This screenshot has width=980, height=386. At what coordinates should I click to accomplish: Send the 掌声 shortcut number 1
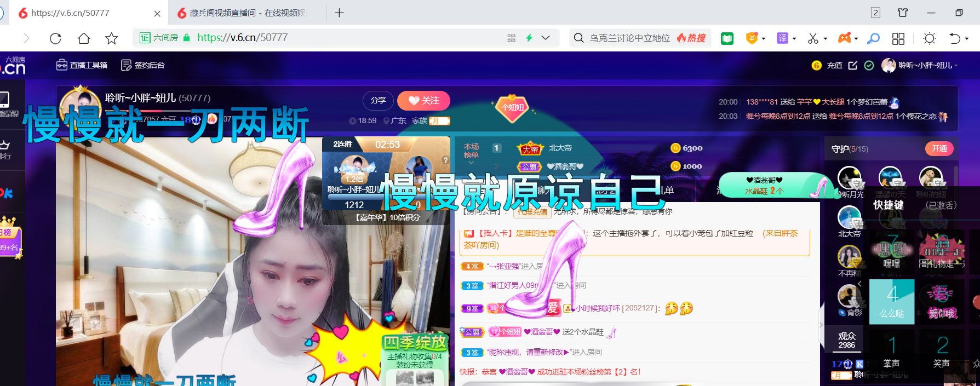[x=892, y=350]
